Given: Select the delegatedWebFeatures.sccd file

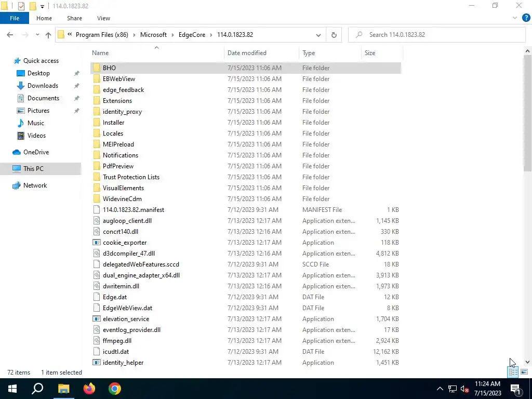Looking at the screenshot, I should [246, 264].
